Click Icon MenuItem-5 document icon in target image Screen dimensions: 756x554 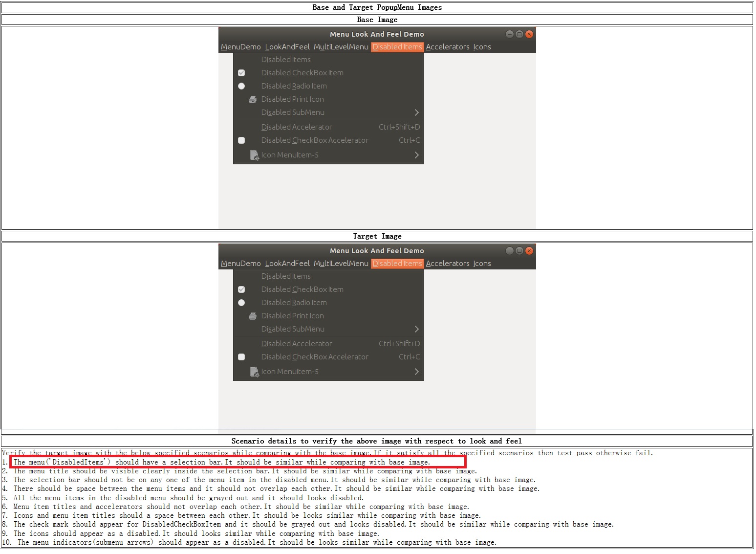pyautogui.click(x=254, y=372)
